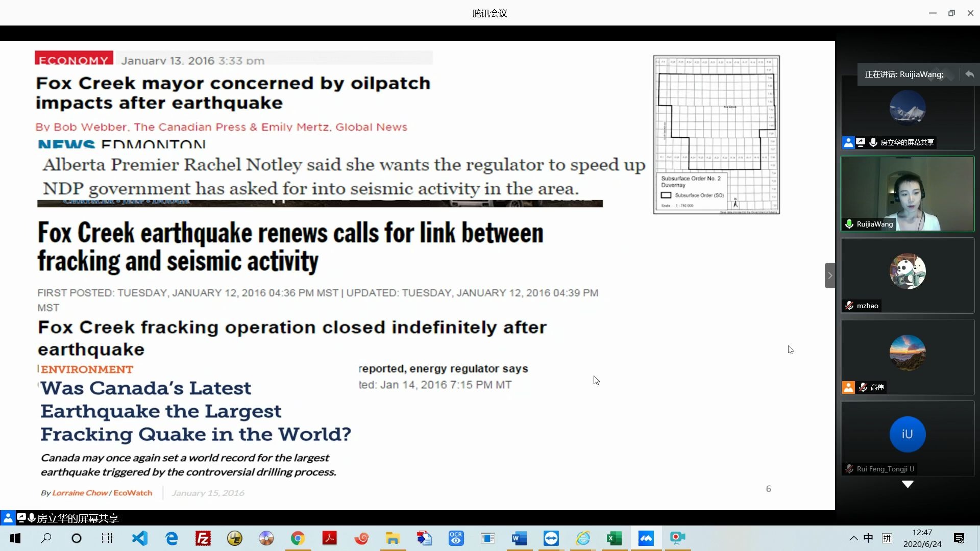Image resolution: width=980 pixels, height=551 pixels.
Task: Open clock showing 12:47 2020/6/24
Action: pos(922,538)
